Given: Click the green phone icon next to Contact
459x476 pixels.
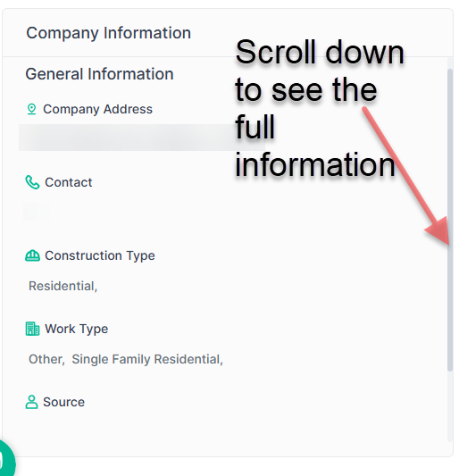Looking at the screenshot, I should [32, 182].
